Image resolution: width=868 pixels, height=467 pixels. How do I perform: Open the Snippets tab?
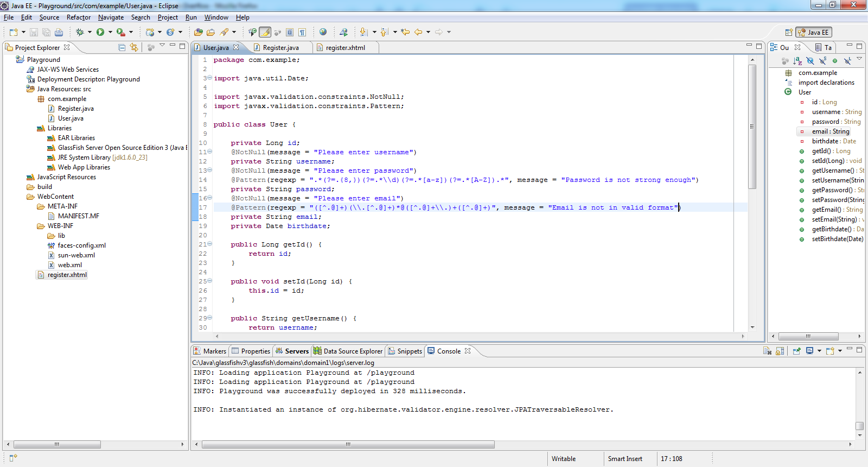[405, 351]
